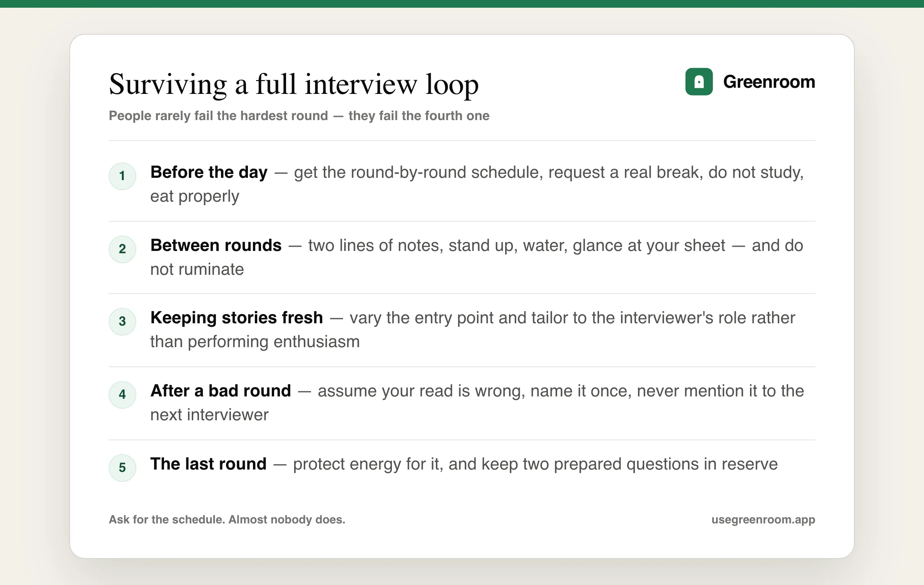Select the number 1 step badge
The image size is (924, 585).
coord(122,176)
